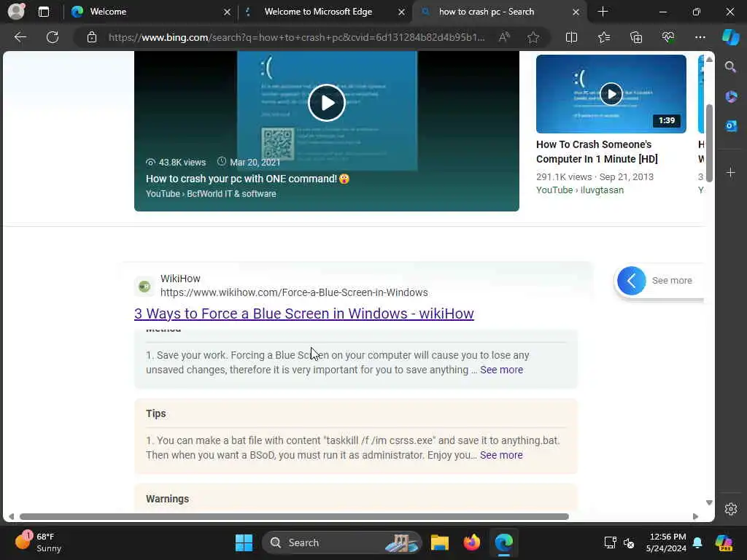The height and width of the screenshot is (560, 747).
Task: Add a sidebar app with plus
Action: tap(731, 172)
